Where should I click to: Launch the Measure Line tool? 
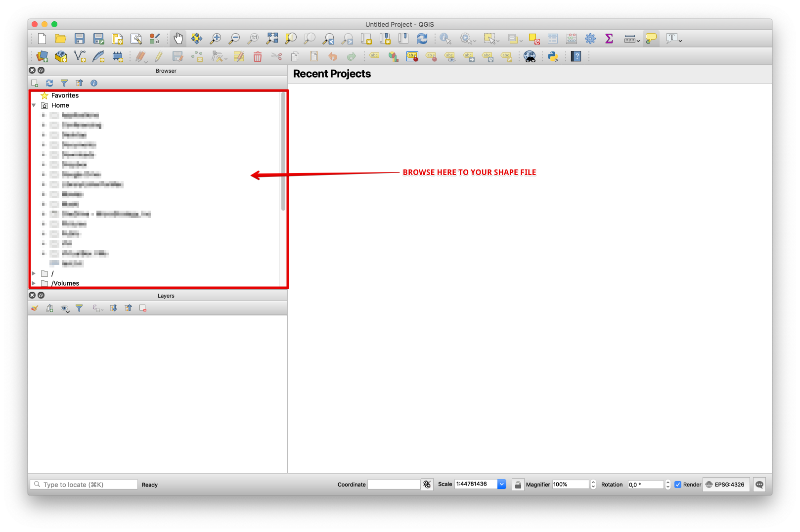[629, 38]
